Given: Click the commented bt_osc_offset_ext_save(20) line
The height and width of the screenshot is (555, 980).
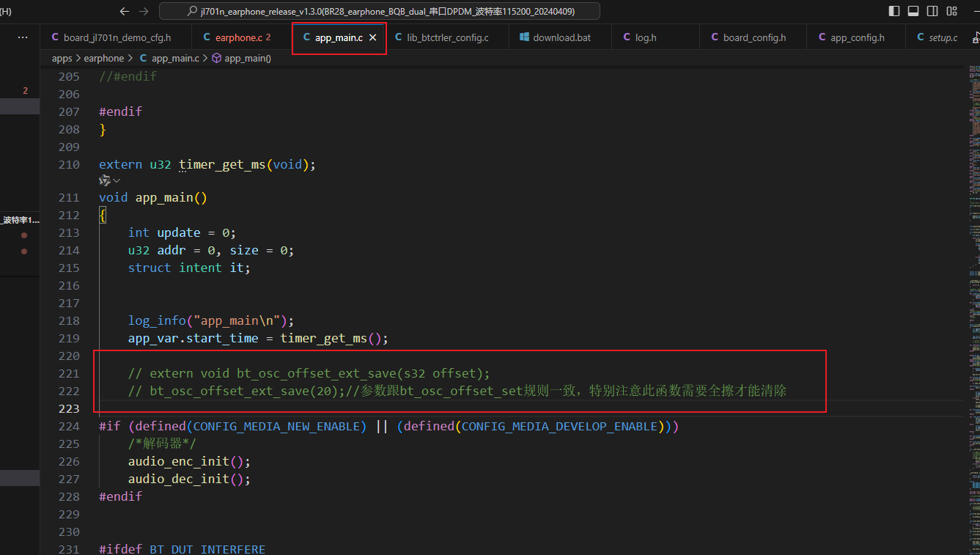Looking at the screenshot, I should coord(457,391).
